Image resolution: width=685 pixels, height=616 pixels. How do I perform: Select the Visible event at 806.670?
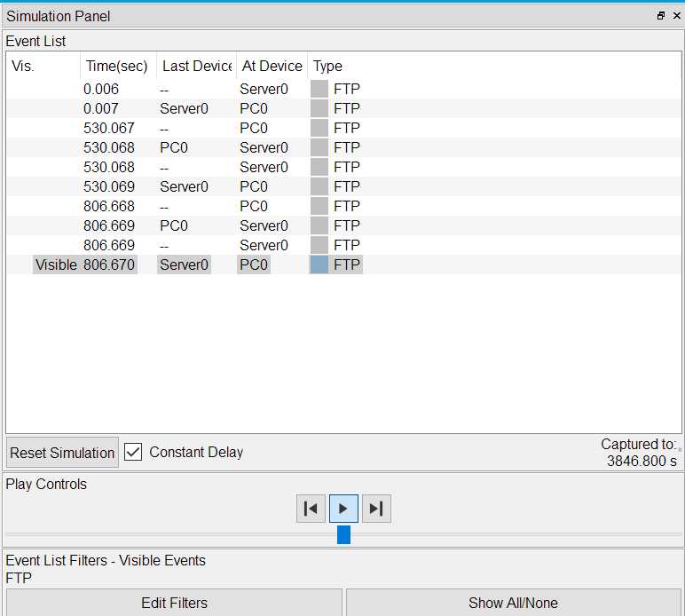(343, 265)
